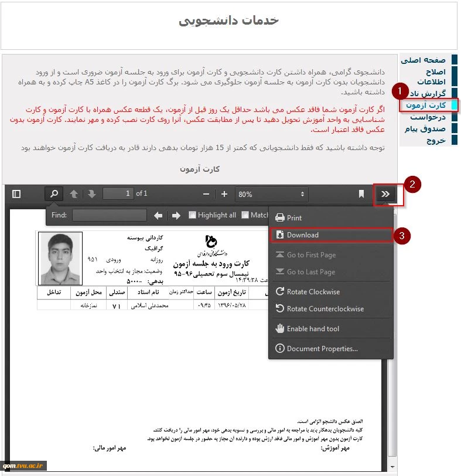Zoom out with the minus button
The width and height of the screenshot is (461, 476).
206,194
